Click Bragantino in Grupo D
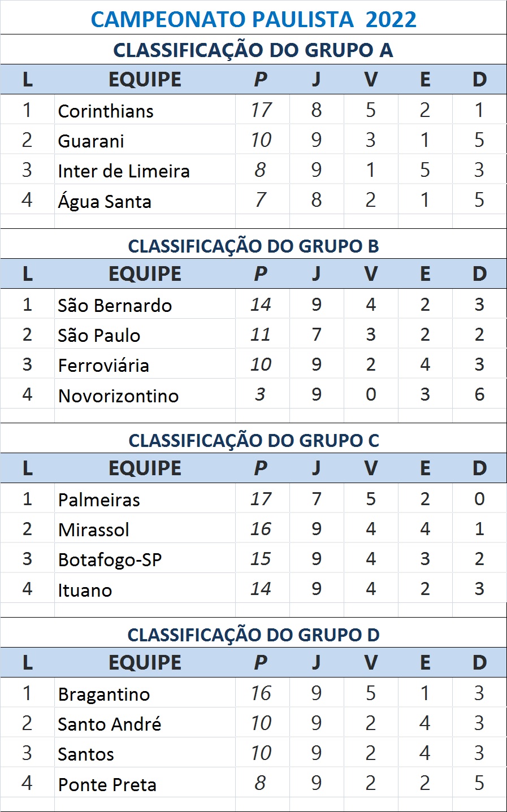The image size is (507, 812). coord(104,694)
